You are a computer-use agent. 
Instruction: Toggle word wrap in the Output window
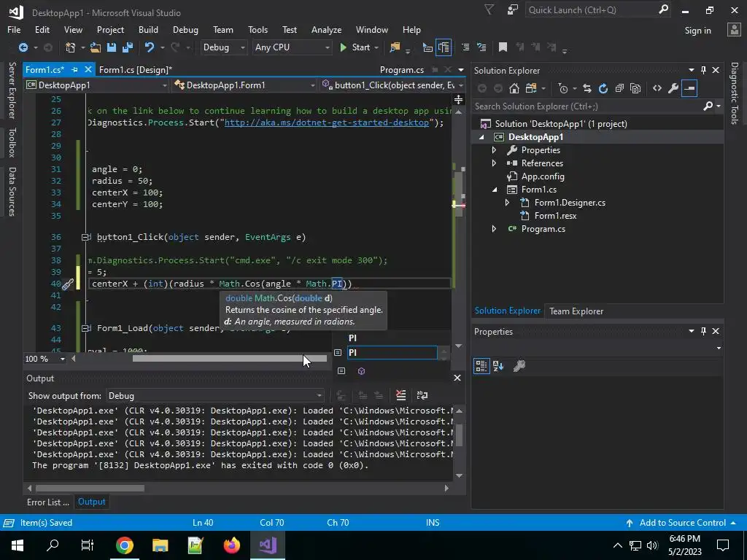(422, 395)
